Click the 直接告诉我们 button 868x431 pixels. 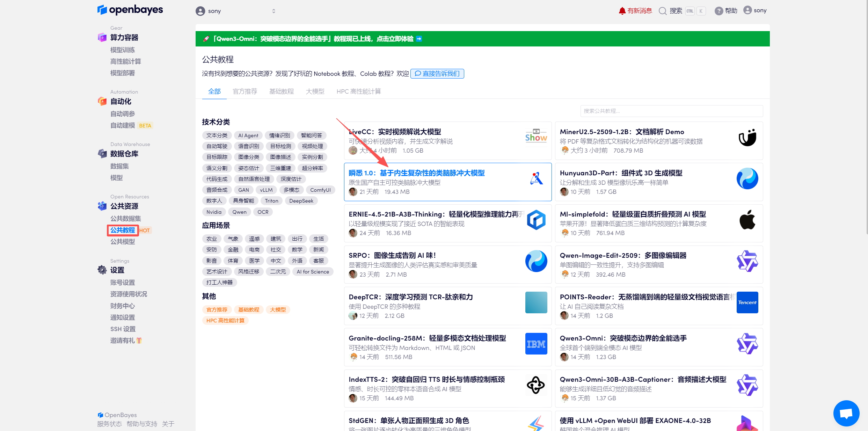(x=437, y=74)
